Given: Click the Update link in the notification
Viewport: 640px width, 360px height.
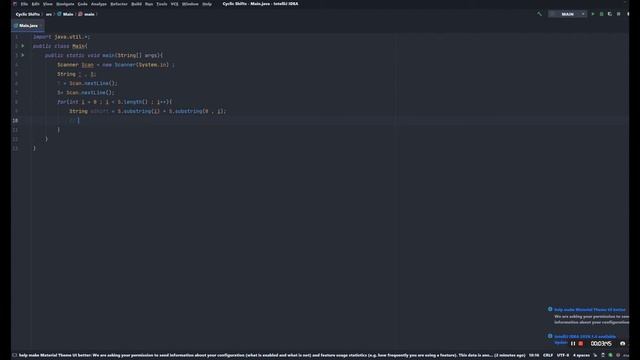Looking at the screenshot, I should click(x=560, y=342).
